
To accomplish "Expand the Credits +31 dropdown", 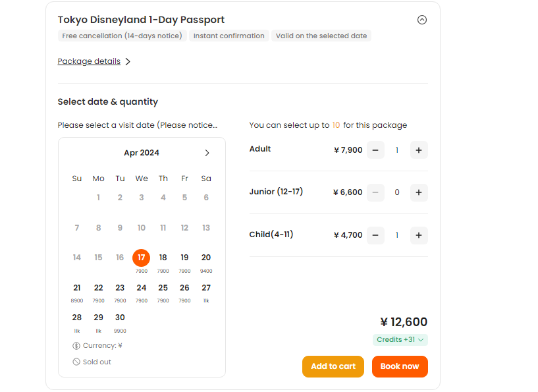I will [400, 340].
